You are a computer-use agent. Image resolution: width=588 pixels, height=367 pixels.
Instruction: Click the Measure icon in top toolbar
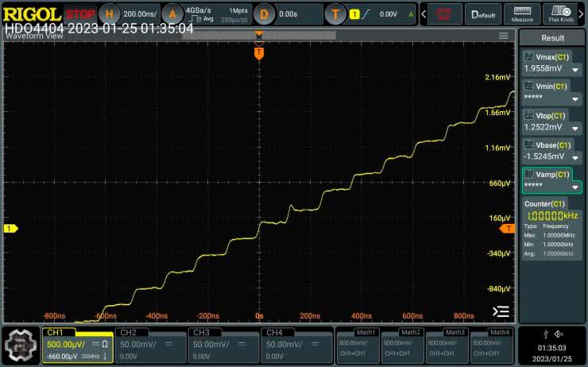coord(522,14)
